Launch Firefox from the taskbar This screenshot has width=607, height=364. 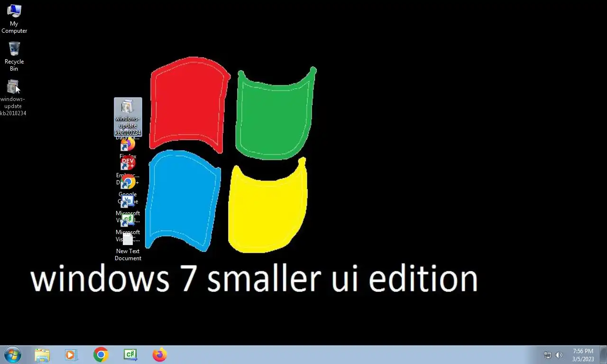(160, 355)
